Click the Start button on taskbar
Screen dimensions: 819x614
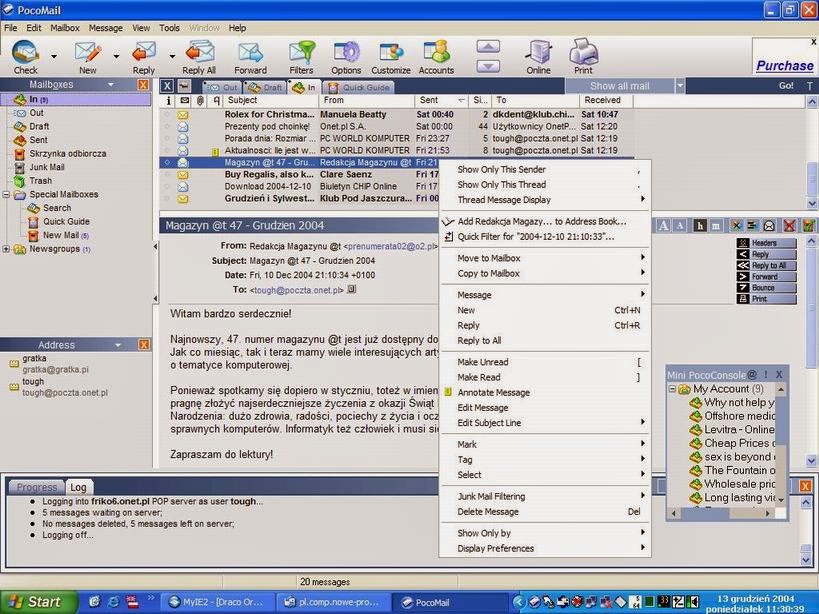point(38,602)
